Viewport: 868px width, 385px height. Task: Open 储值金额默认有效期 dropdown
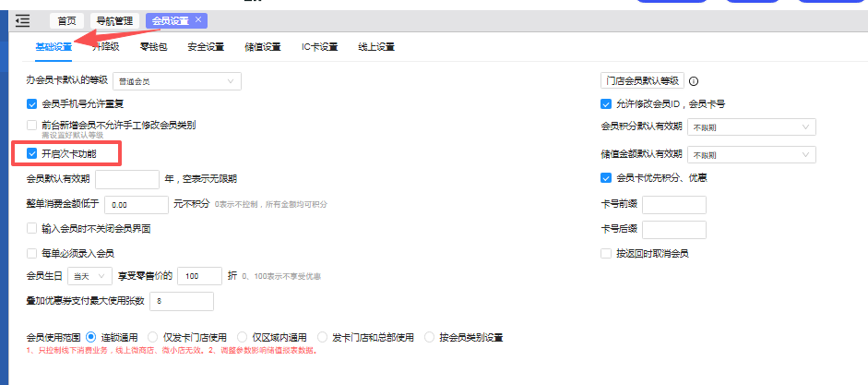tap(752, 154)
